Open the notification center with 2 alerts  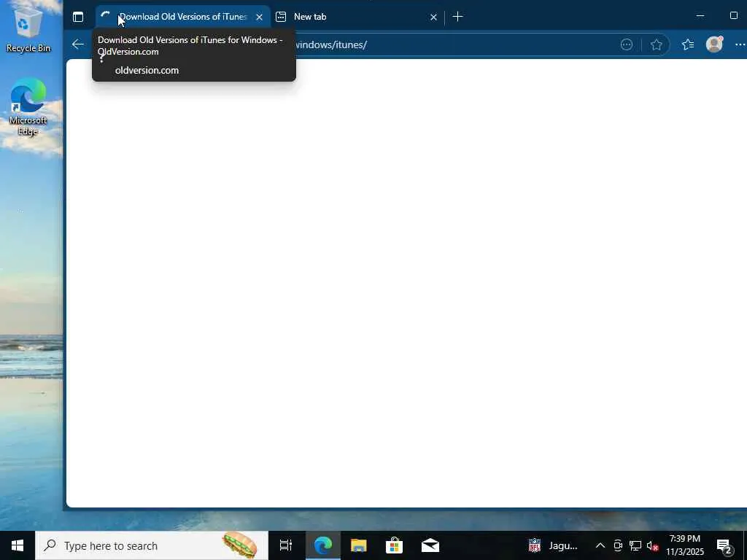[724, 546]
